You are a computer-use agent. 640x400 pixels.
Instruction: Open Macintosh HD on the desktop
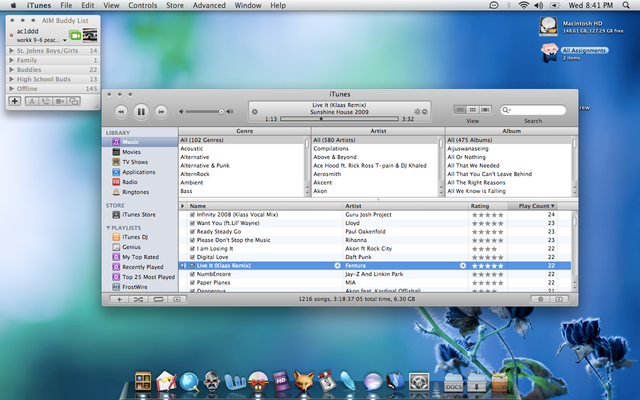(550, 27)
